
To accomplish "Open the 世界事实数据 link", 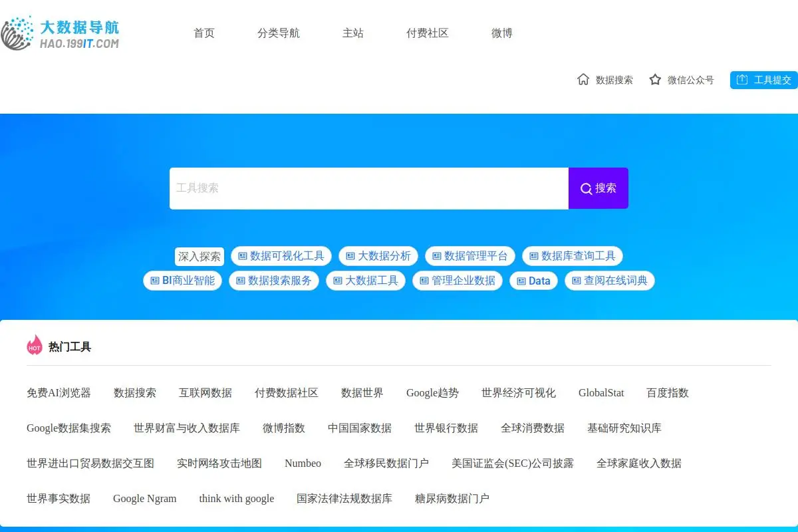I will point(59,499).
